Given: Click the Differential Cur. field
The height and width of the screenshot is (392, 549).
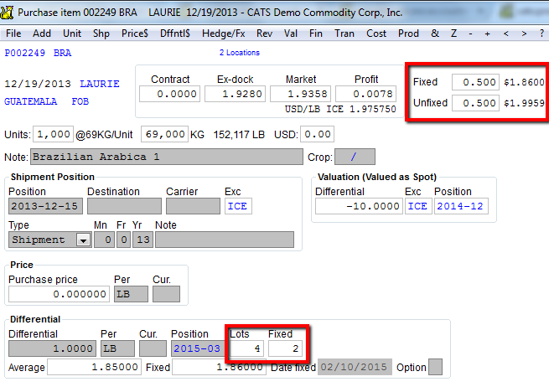Looking at the screenshot, I should (153, 348).
